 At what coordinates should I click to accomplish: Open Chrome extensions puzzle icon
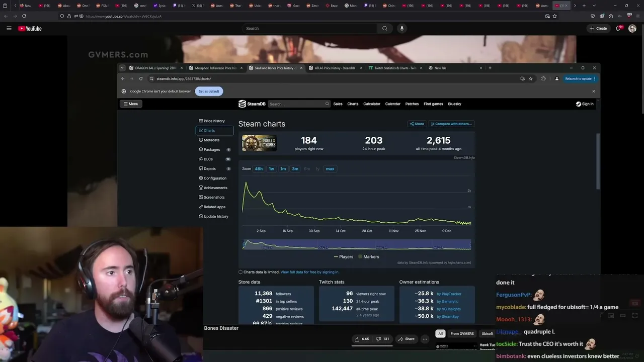pos(543,79)
